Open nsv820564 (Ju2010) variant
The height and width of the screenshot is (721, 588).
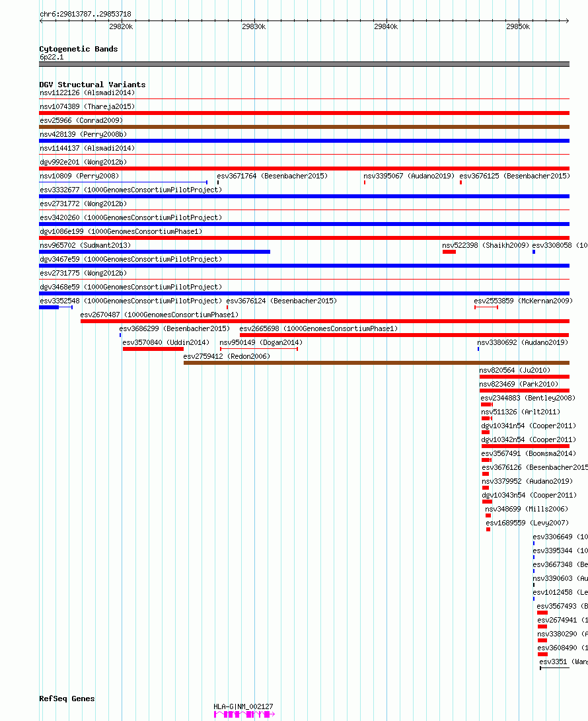(515, 370)
